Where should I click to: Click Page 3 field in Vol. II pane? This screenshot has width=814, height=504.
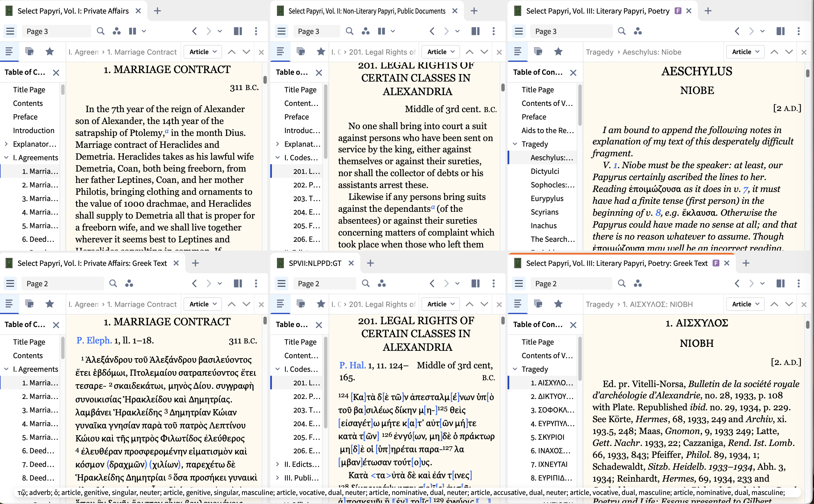coord(316,31)
